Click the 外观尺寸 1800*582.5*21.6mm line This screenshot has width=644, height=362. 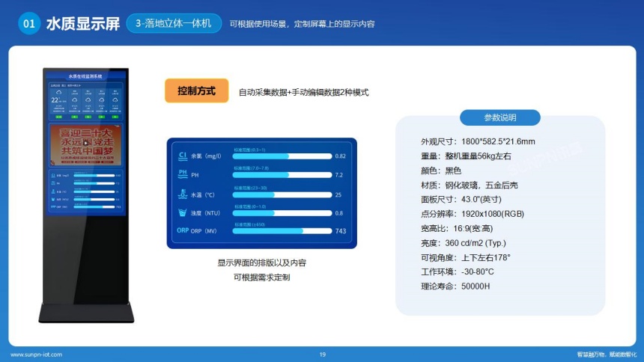click(x=478, y=141)
